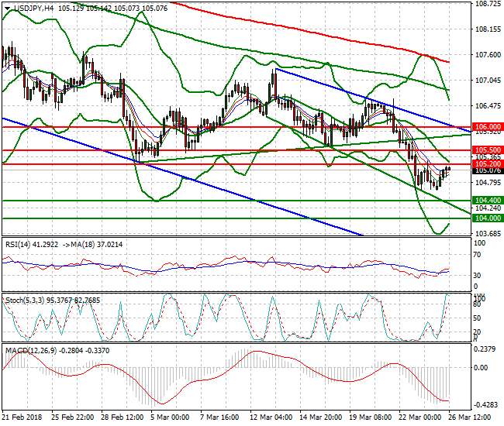Click the 104.240 price scale value
Image resolution: width=504 pixels, height=426 pixels.
488,208
